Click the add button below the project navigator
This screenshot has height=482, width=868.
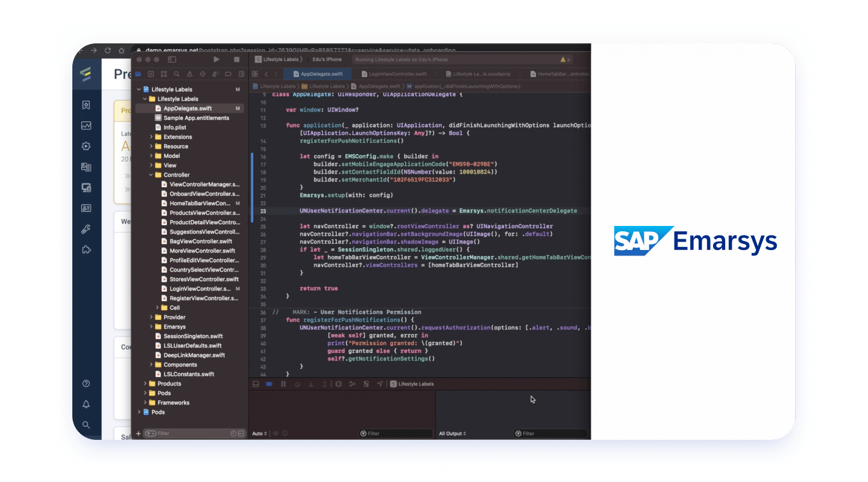(x=139, y=433)
